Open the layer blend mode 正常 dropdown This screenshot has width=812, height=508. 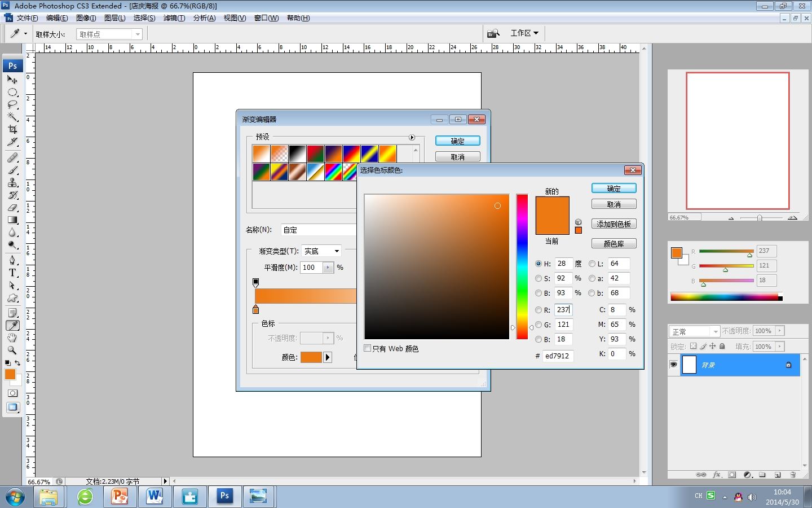pos(694,331)
